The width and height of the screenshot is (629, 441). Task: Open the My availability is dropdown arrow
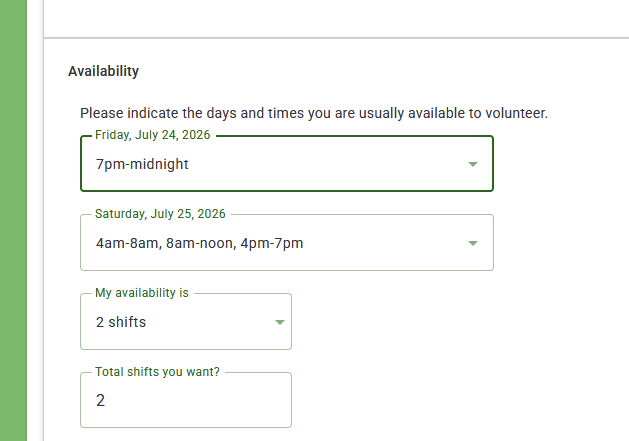280,322
